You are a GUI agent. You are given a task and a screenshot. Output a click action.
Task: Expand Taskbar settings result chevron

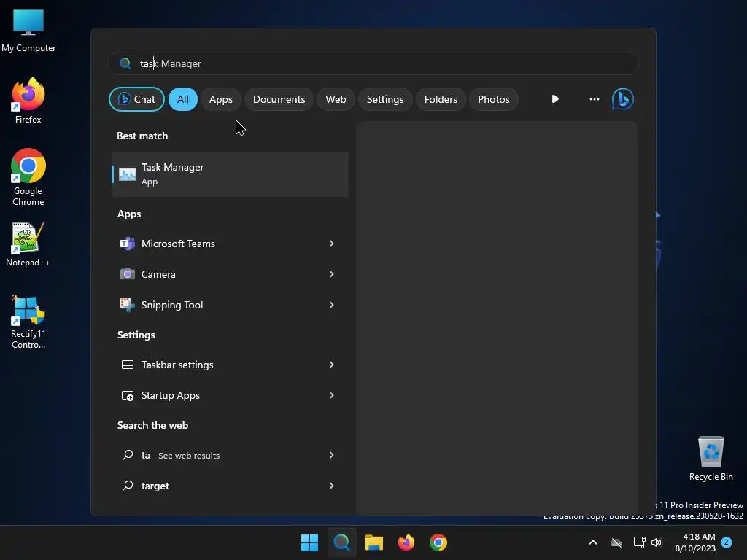coord(332,365)
